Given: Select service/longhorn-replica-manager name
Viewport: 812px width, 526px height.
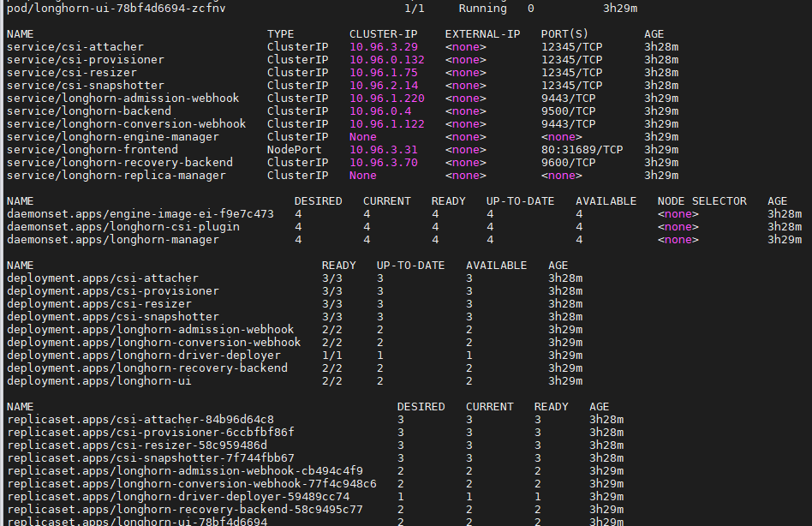Looking at the screenshot, I should pos(116,176).
